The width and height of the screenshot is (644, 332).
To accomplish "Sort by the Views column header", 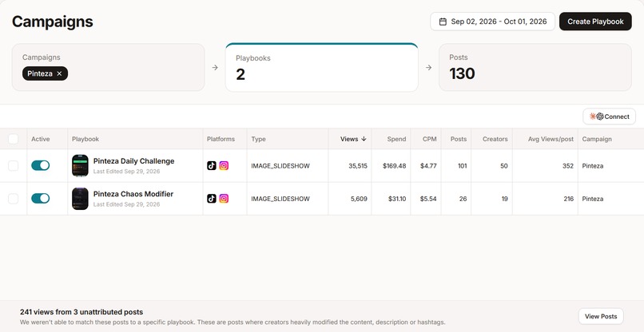I will [349, 139].
